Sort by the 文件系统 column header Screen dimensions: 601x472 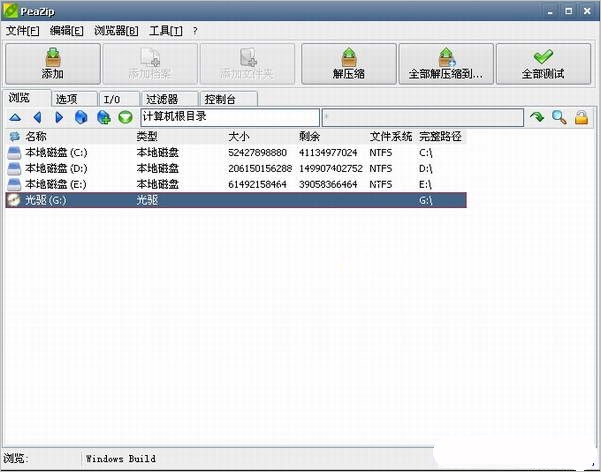(x=391, y=136)
